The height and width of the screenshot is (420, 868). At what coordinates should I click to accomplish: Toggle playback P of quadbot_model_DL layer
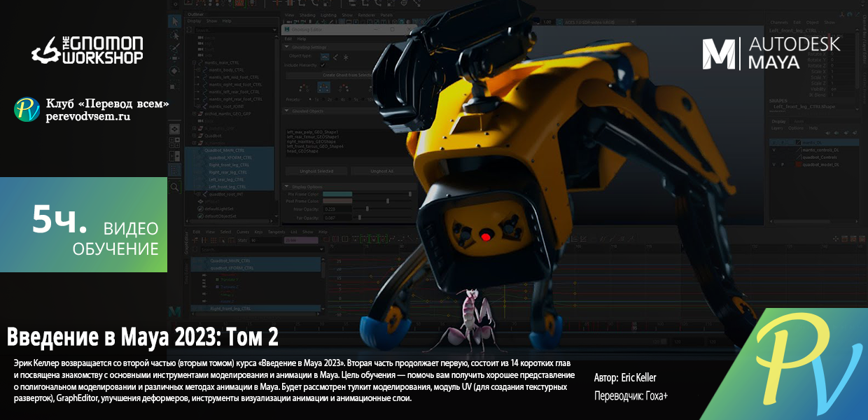[x=783, y=164]
